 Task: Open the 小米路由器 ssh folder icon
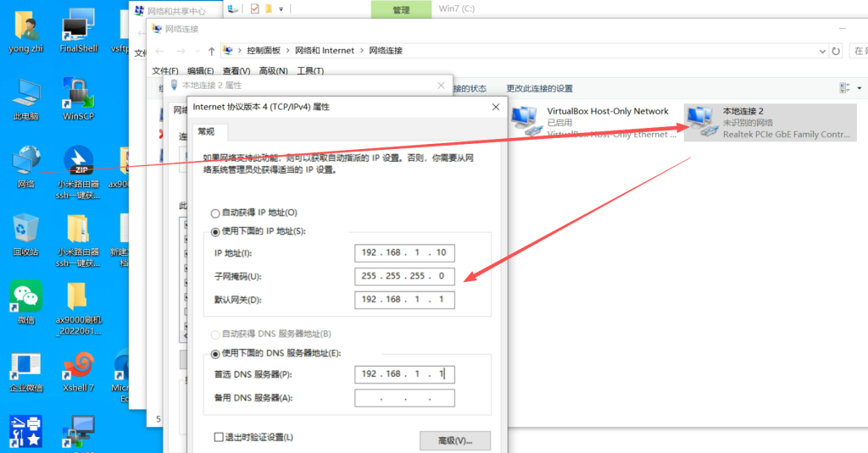pyautogui.click(x=78, y=240)
